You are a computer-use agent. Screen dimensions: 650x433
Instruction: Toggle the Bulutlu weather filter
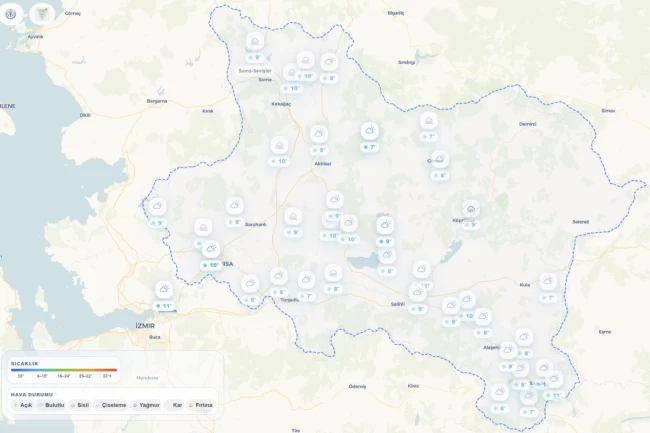pyautogui.click(x=53, y=405)
